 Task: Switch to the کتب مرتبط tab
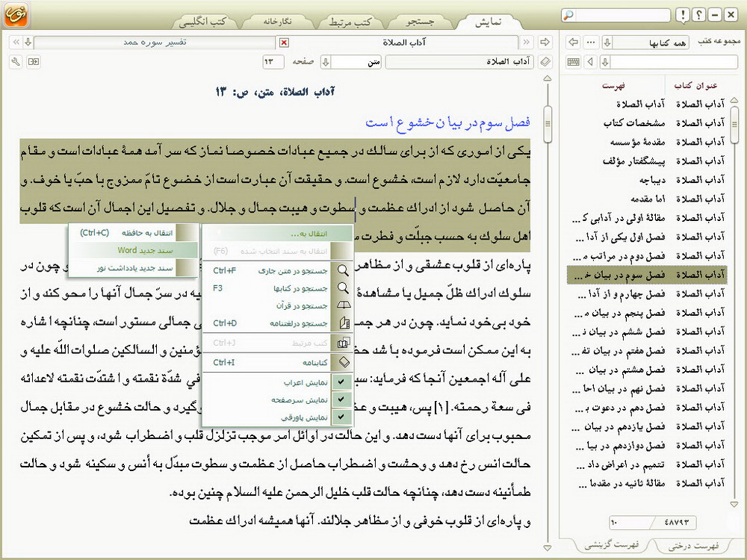[x=350, y=22]
